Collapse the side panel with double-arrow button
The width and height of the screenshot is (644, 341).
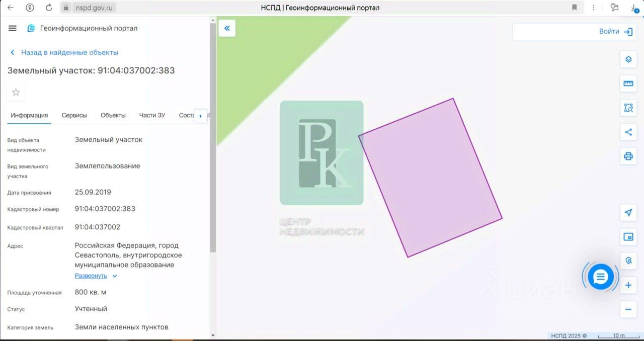point(227,28)
